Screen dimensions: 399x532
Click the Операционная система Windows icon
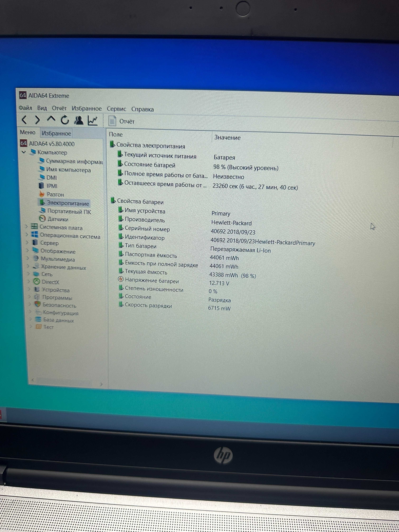pyautogui.click(x=35, y=234)
